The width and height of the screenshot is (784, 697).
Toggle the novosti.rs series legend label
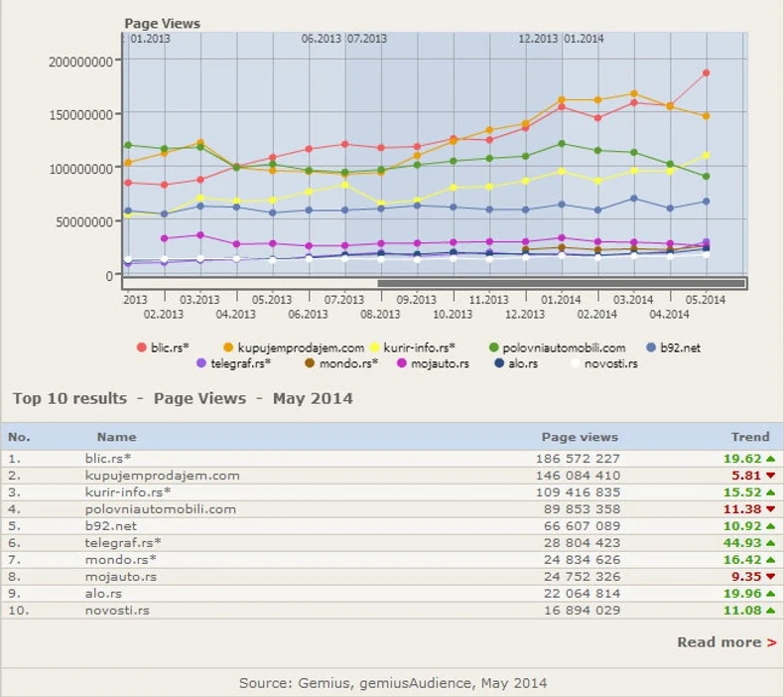(609, 363)
